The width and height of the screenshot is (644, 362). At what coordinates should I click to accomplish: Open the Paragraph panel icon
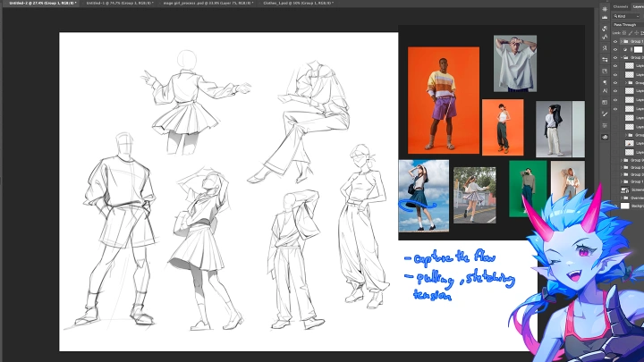pyautogui.click(x=605, y=82)
